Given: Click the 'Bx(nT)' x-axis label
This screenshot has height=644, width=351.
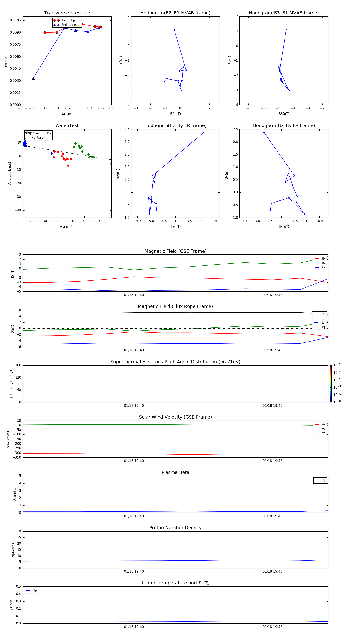Looking at the screenshot, I should click(284, 227).
